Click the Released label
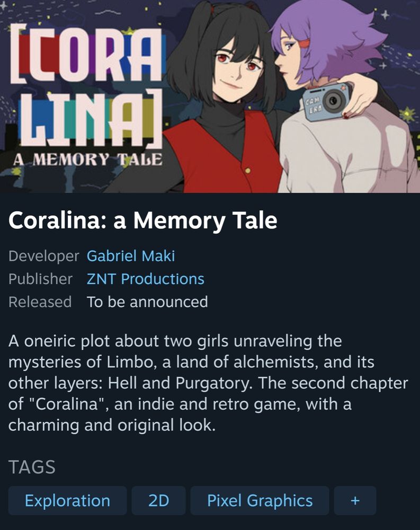420x530 pixels. 40,302
